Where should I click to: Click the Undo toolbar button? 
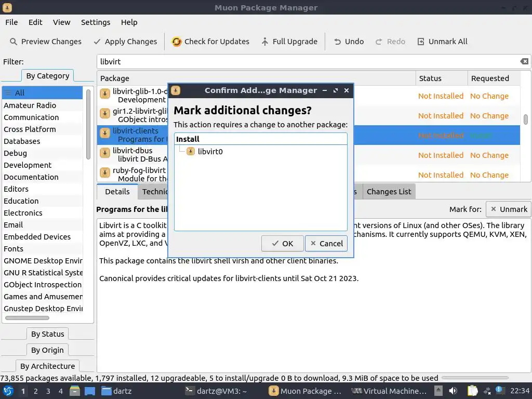[x=349, y=42]
